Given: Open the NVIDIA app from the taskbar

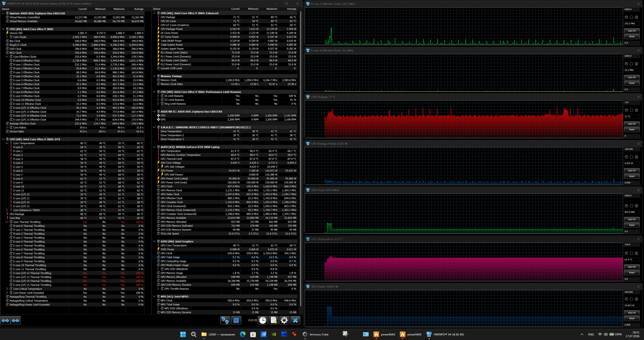Looking at the screenshot, I should 274,334.
